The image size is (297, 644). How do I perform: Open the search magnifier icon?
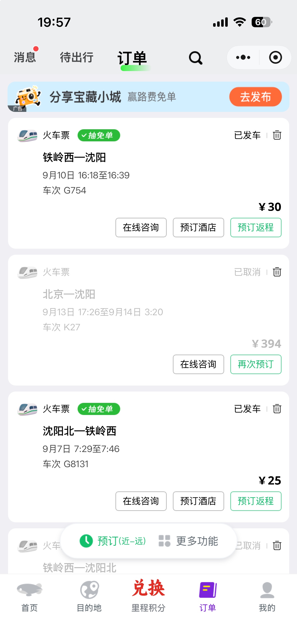[195, 58]
